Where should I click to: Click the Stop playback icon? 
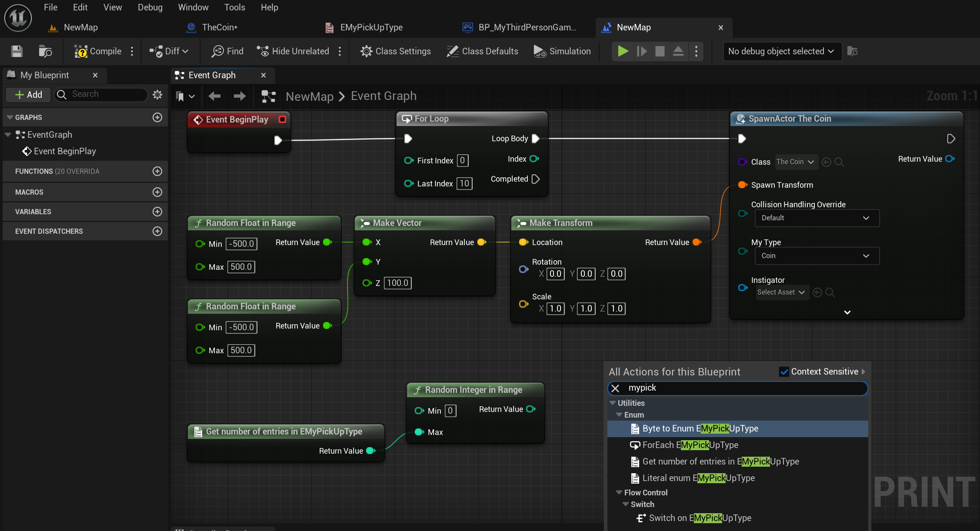click(660, 51)
